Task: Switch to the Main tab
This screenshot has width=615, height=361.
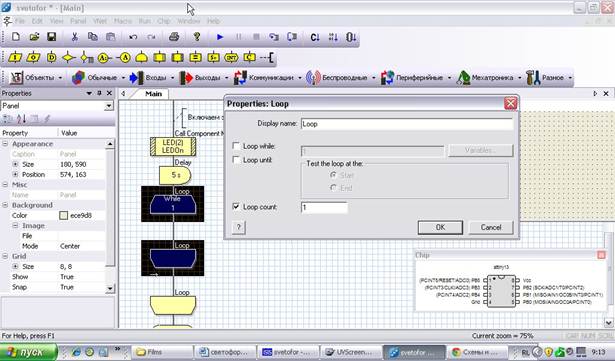Action: (x=153, y=94)
